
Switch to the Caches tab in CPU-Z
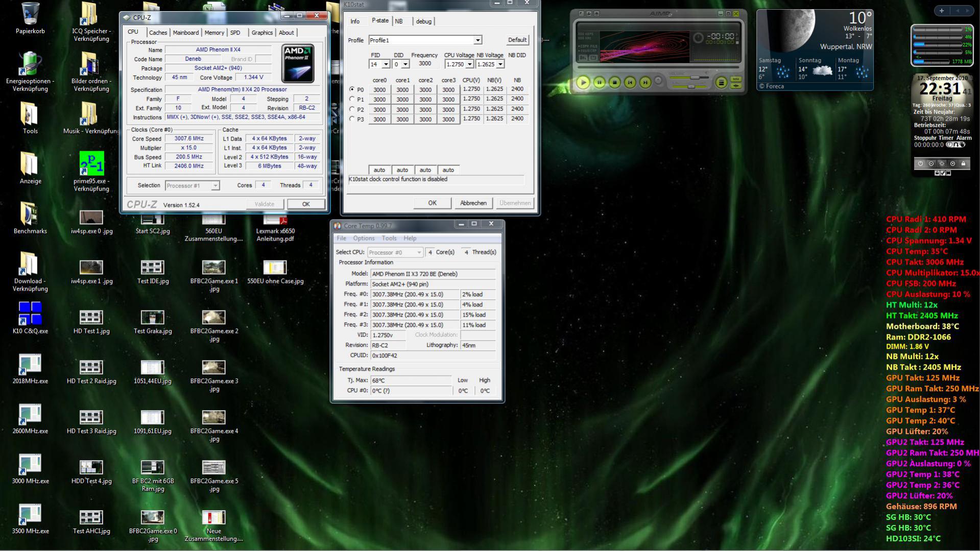(x=158, y=33)
